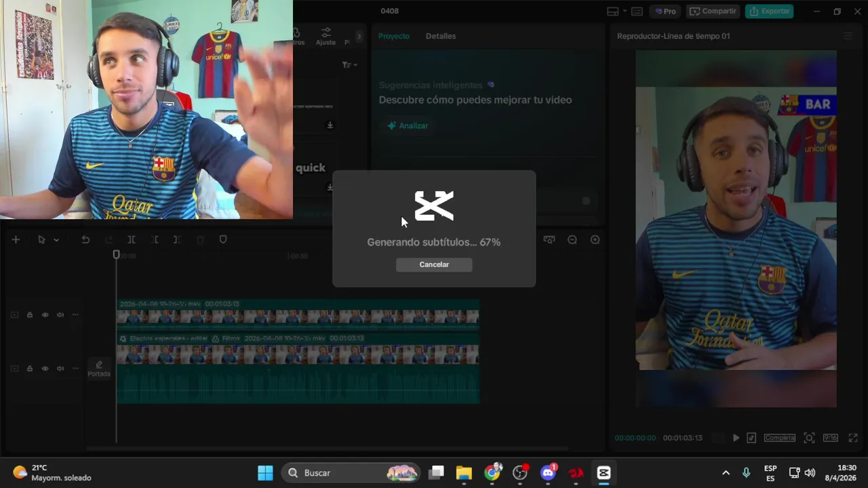The height and width of the screenshot is (488, 868).
Task: Open Chrome from the taskbar
Action: (x=493, y=472)
